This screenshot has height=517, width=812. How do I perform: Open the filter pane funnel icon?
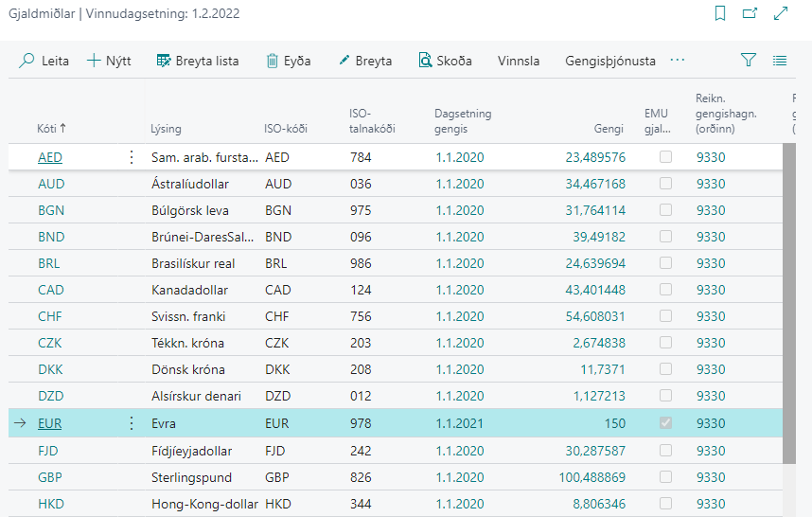(749, 61)
